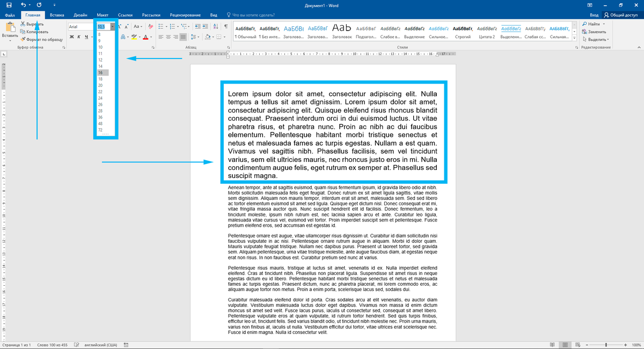Click the red font color A swatch
The width and height of the screenshot is (644, 349).
click(145, 37)
